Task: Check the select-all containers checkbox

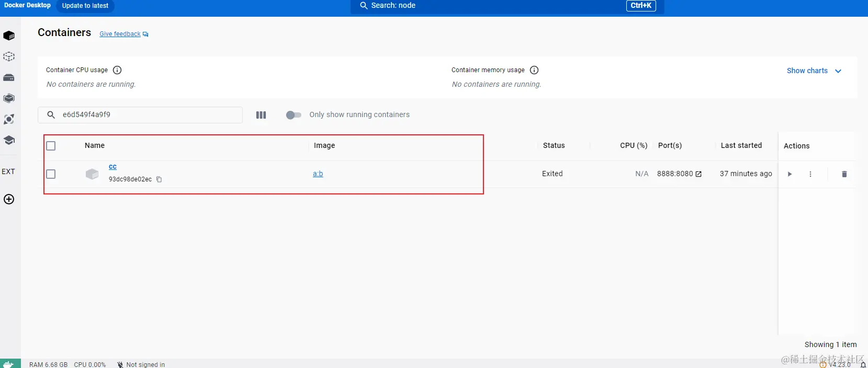Action: coord(51,146)
